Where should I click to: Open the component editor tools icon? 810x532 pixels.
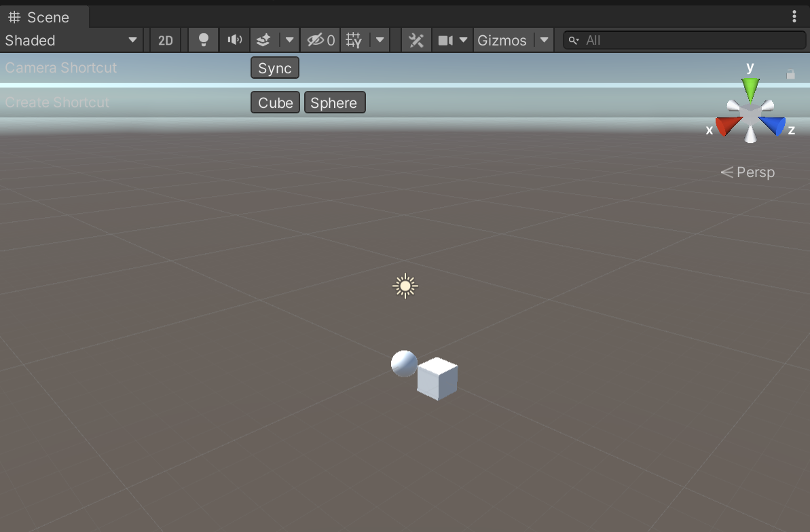[416, 40]
